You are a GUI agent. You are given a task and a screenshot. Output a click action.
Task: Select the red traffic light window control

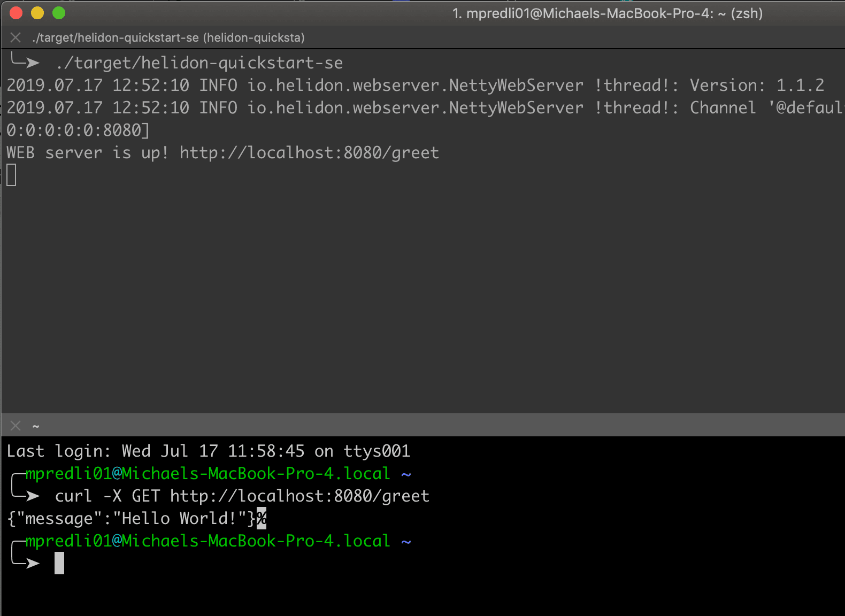[x=16, y=13]
